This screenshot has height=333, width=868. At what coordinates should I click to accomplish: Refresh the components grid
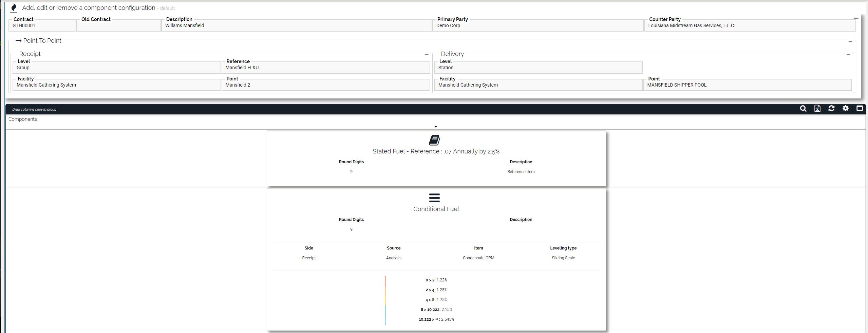tap(831, 109)
